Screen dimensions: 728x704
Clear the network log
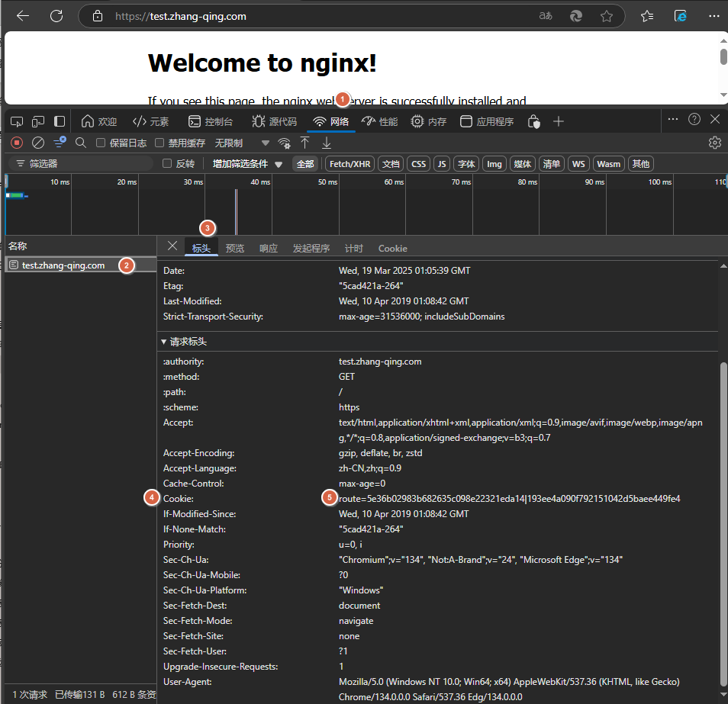(x=38, y=143)
